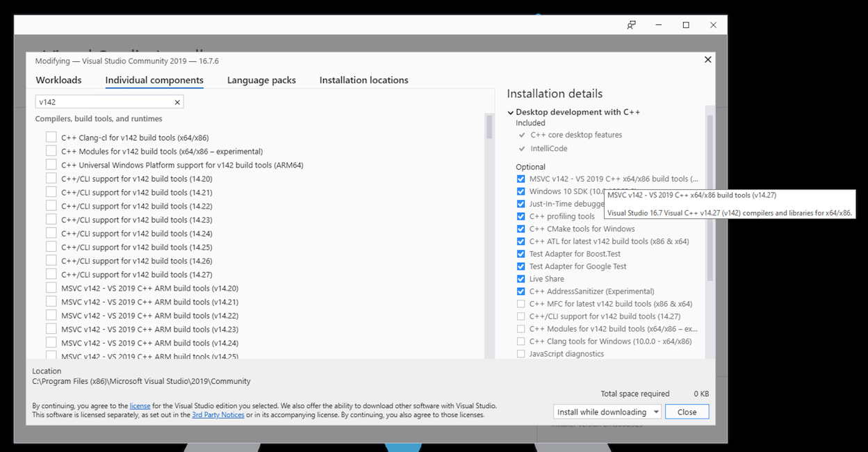Screen dimensions: 868x452
Task: Uncheck C++ CMake tools for Windows
Action: coord(521,229)
